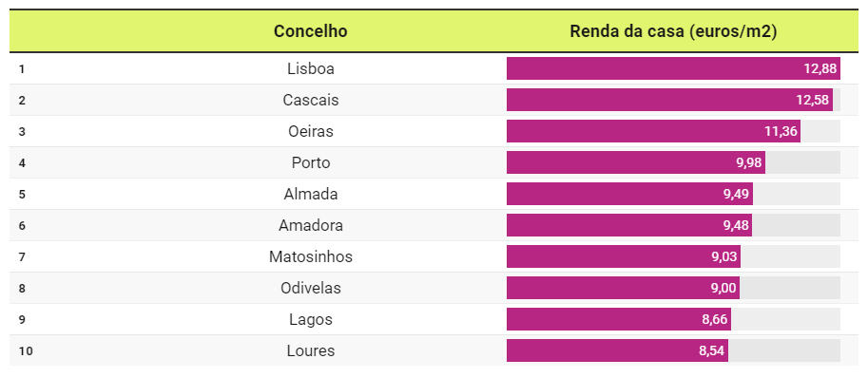
Task: Click the Renda da casa column header
Action: coord(673,31)
